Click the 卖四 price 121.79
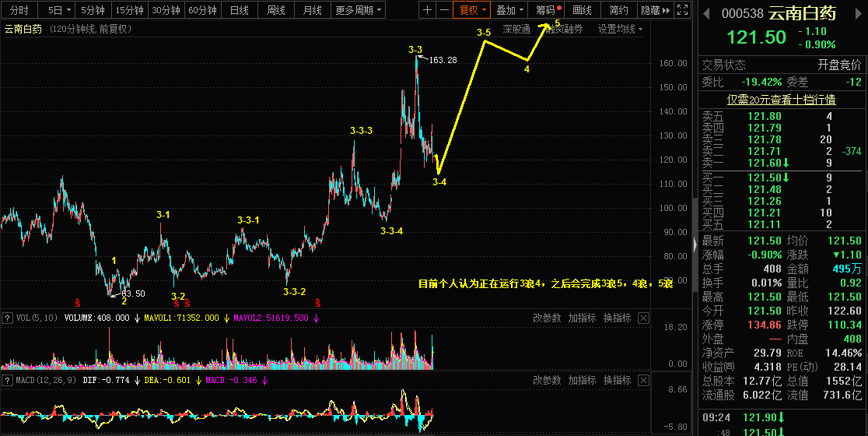868x436 pixels. click(x=765, y=128)
